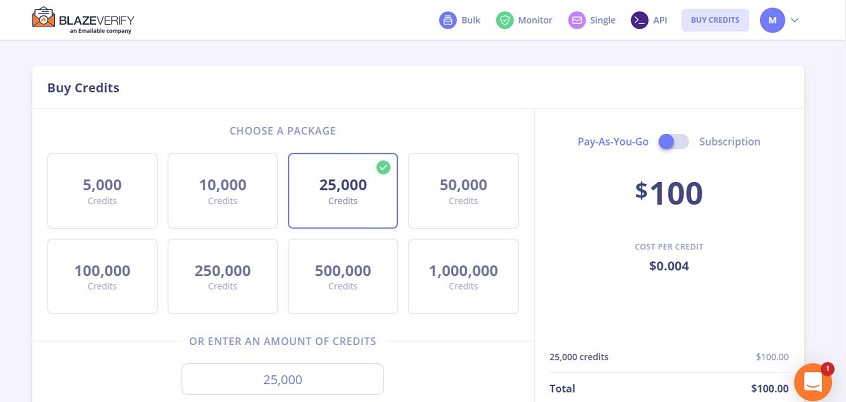
Task: Click the credits amount input field
Action: (282, 379)
